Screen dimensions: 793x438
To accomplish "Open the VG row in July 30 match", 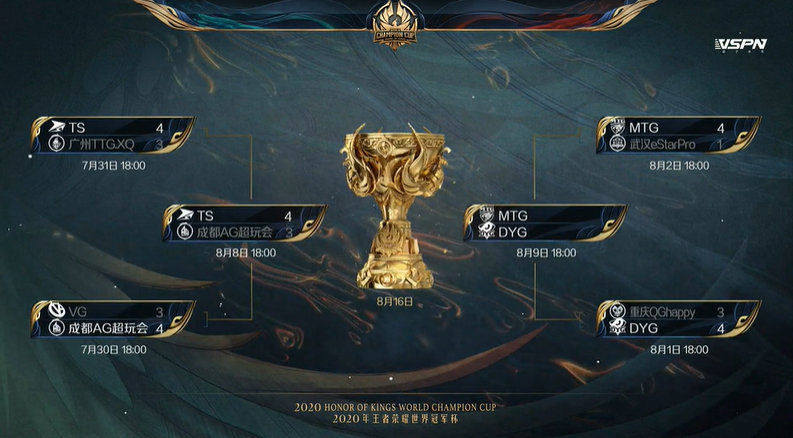I will tap(112, 310).
